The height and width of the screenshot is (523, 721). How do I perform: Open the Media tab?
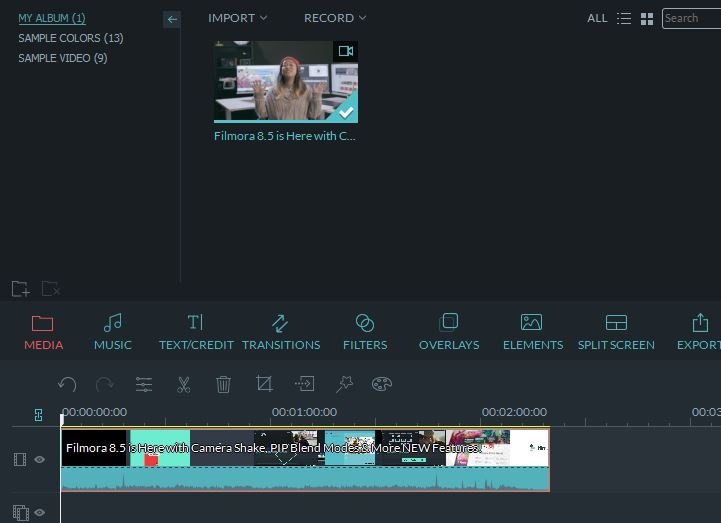point(43,333)
